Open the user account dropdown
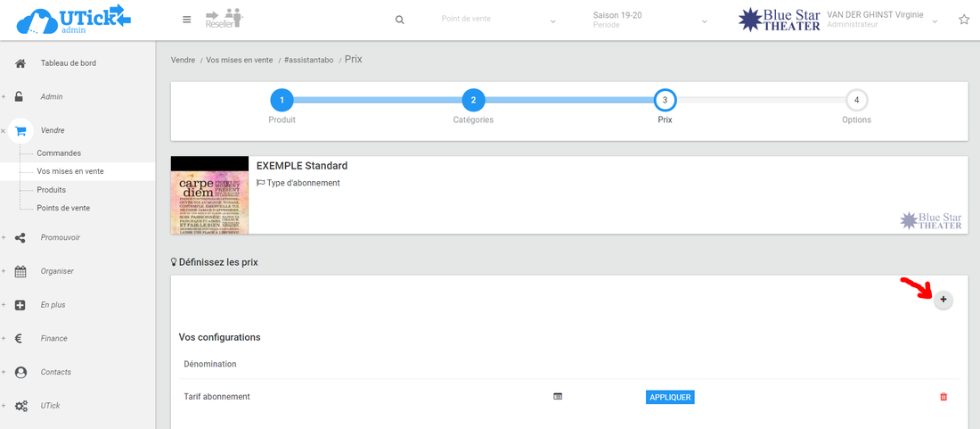Viewport: 980px width, 429px height. coord(882,20)
